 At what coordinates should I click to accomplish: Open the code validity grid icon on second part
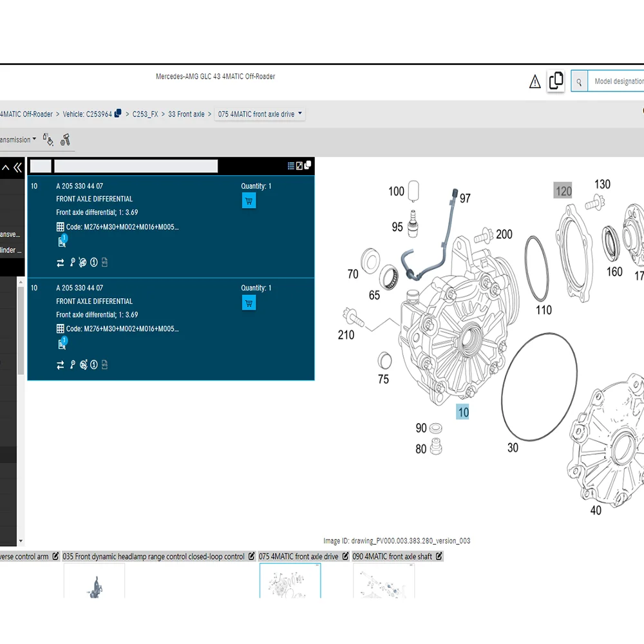[x=61, y=328]
